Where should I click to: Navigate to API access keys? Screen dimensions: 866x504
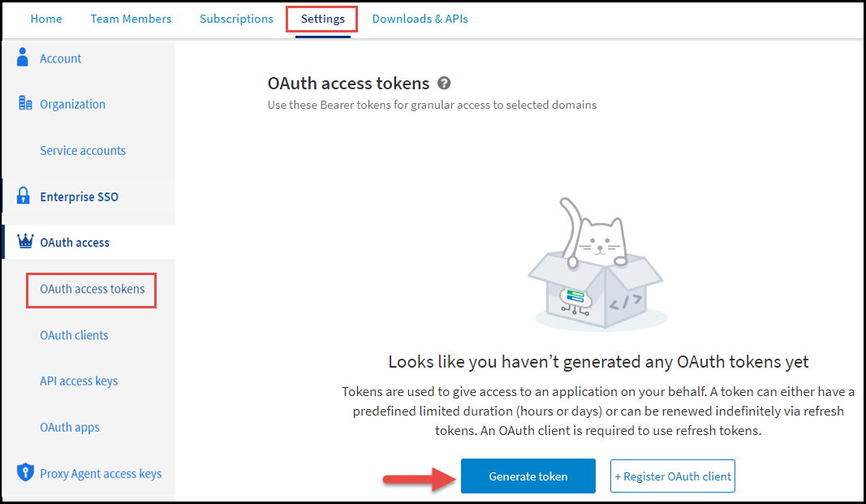[x=79, y=380]
